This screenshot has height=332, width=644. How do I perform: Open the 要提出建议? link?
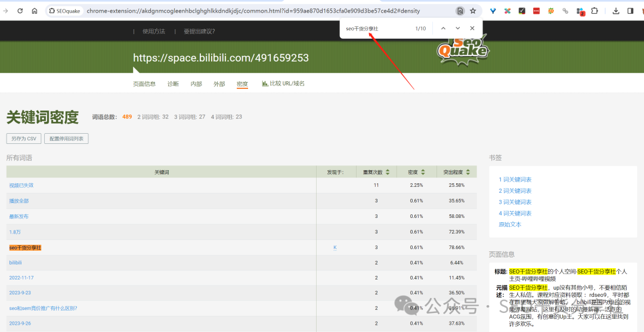coord(199,31)
